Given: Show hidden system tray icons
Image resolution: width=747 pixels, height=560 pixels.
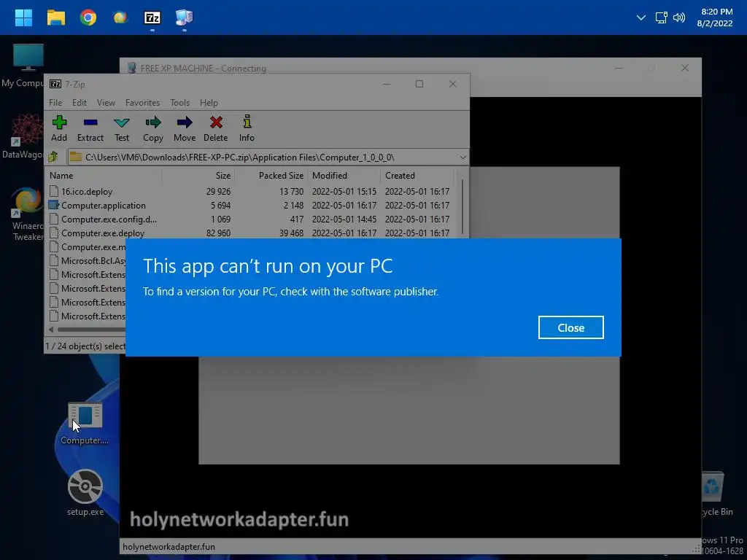Looking at the screenshot, I should 640,17.
